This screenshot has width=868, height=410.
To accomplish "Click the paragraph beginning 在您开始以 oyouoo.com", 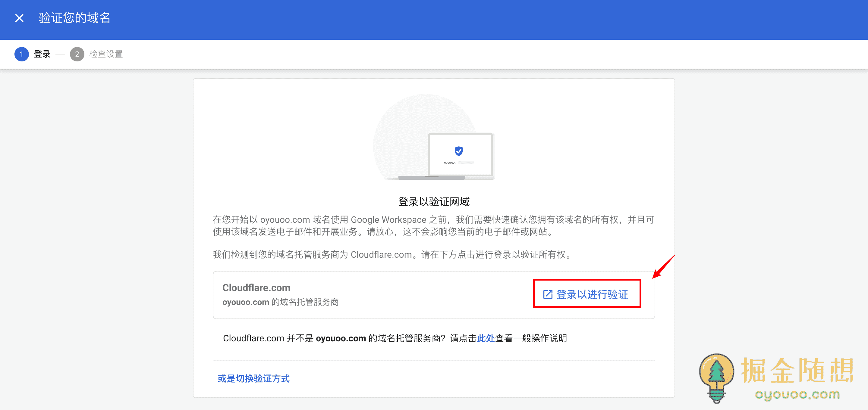I will tap(434, 226).
